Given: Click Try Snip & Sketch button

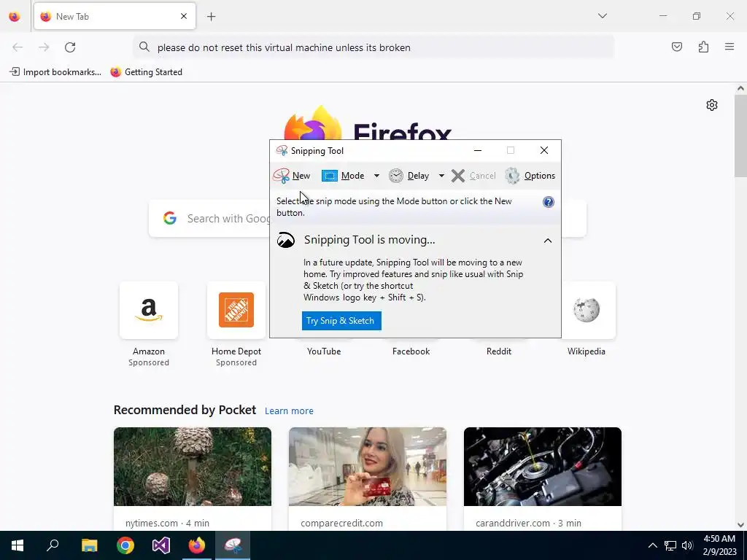Looking at the screenshot, I should coord(341,321).
